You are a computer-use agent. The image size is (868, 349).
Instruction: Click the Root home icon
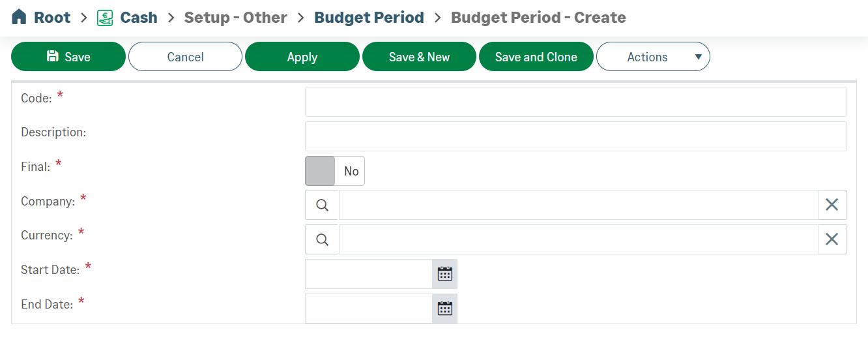pos(20,18)
